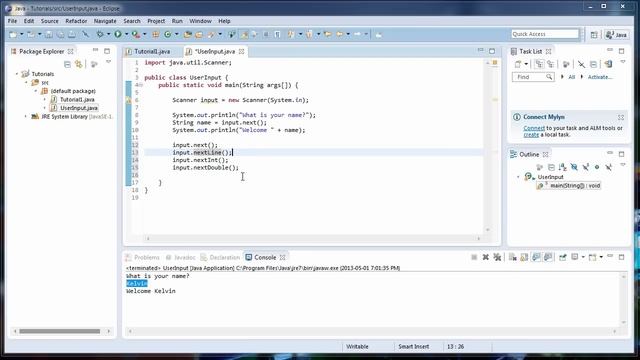The image size is (640, 360).
Task: Collapse UserInput class in Outline
Action: tap(518, 177)
